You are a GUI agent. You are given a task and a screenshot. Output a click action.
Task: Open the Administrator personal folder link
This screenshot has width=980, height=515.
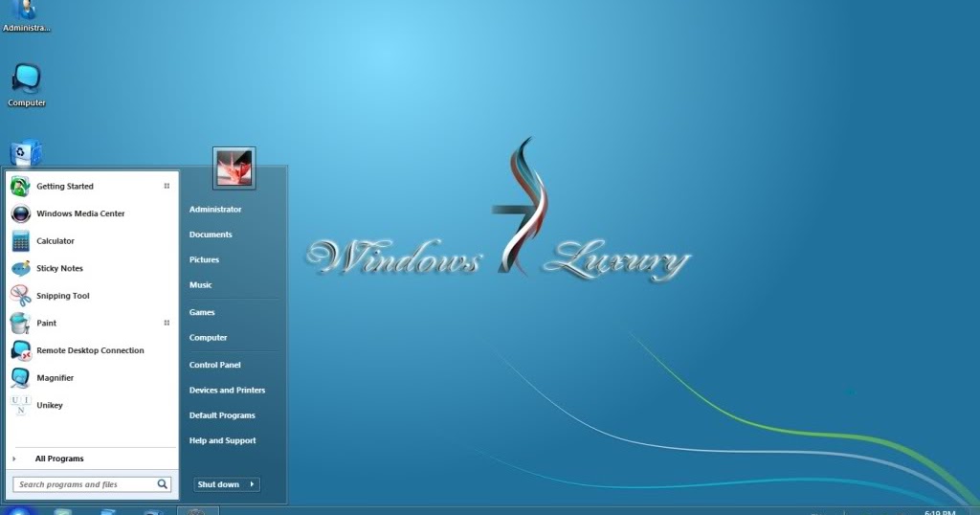(x=215, y=210)
